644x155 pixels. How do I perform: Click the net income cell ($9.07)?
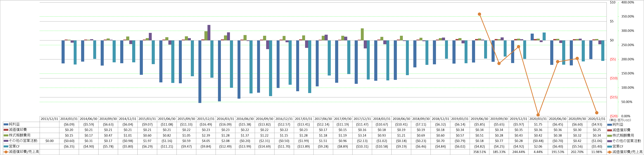[147, 124]
